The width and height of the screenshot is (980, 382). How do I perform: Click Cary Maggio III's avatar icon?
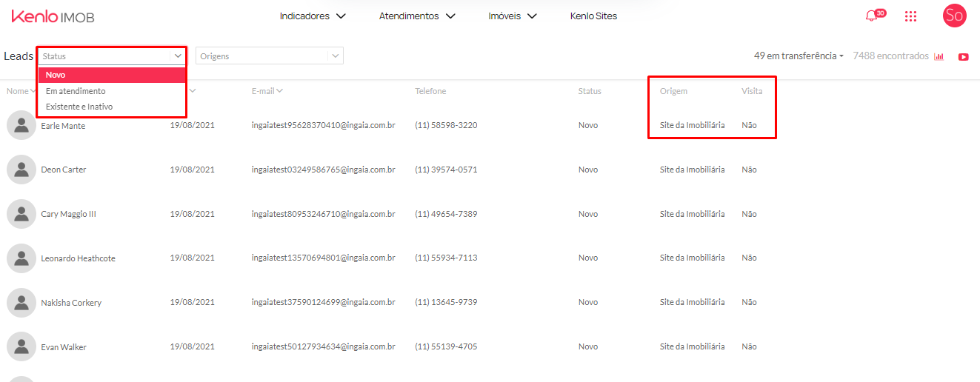(x=21, y=214)
